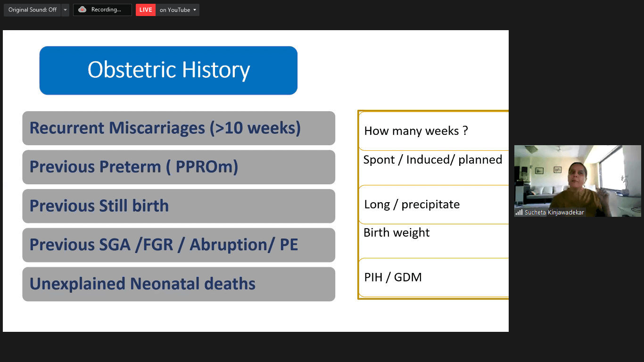
Task: Click the Obstetric History title banner
Action: [168, 70]
